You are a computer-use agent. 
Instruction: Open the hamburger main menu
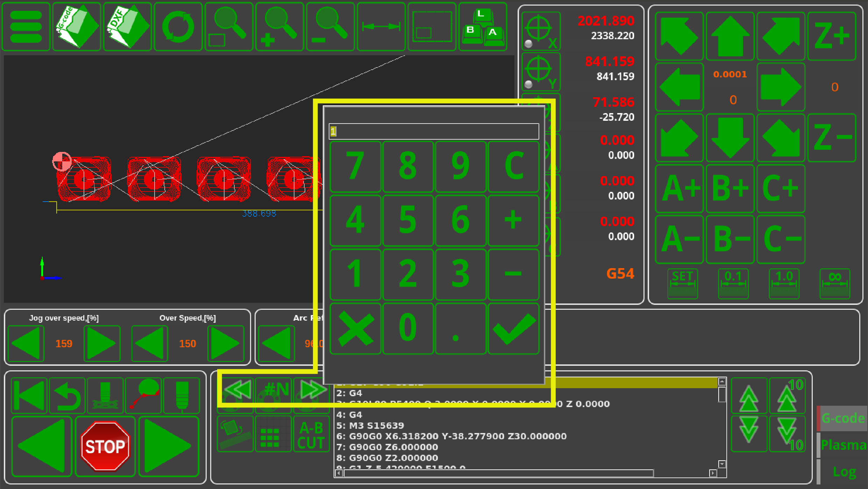pos(26,27)
